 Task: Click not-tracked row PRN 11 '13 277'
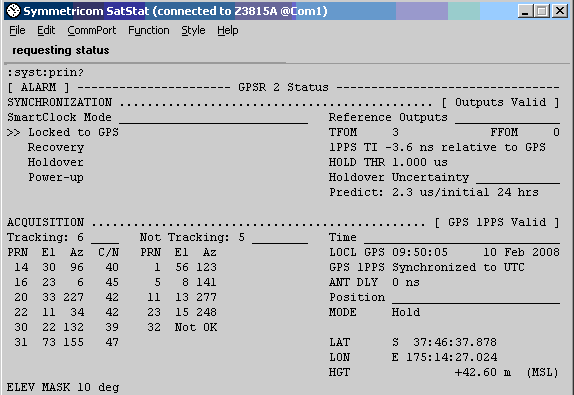182,297
